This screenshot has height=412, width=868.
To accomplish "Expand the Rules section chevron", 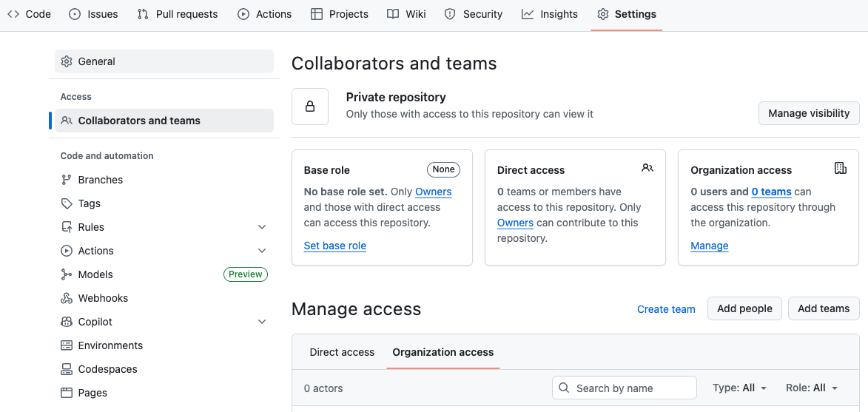I will coord(263,227).
